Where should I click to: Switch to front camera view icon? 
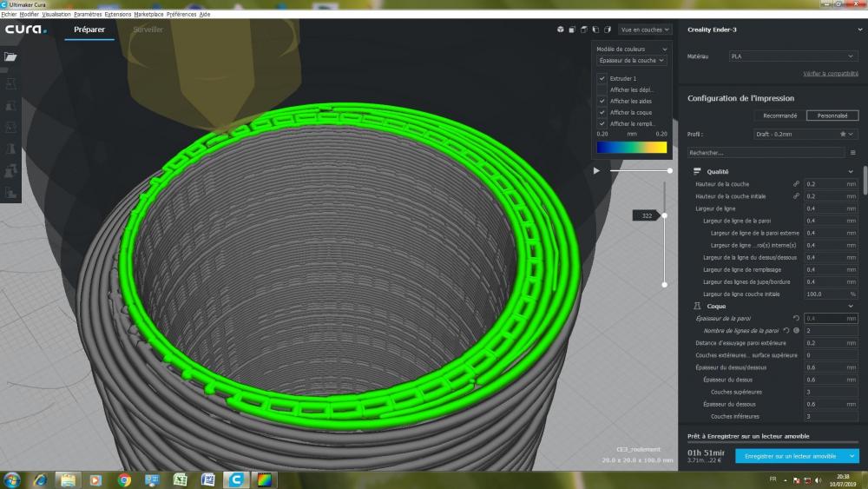572,30
